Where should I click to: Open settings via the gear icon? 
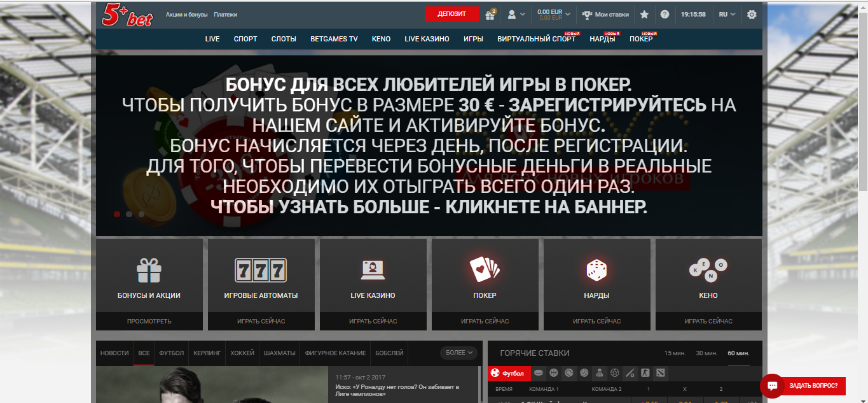point(751,13)
